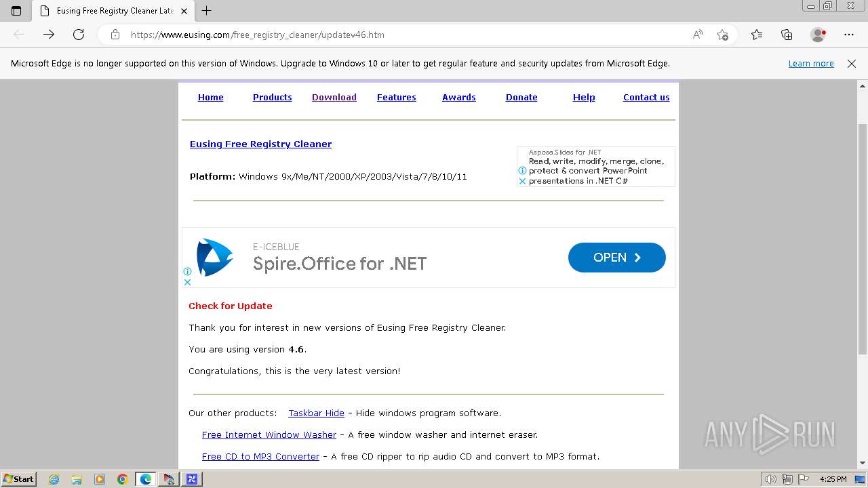This screenshot has width=868, height=488.
Task: Open the Products nav link
Action: pos(272,98)
